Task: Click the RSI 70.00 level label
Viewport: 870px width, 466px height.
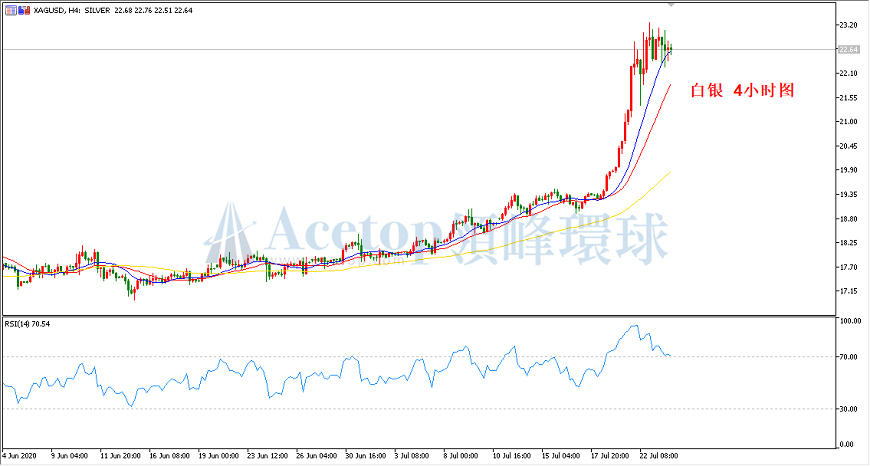Action: pyautogui.click(x=850, y=357)
